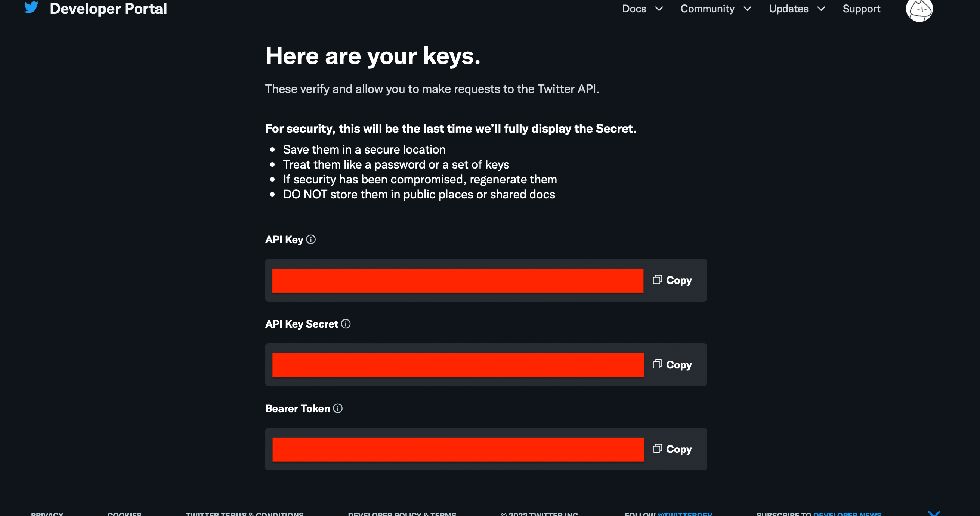Expand the Docs dropdown menu
This screenshot has width=980, height=516.
point(643,9)
